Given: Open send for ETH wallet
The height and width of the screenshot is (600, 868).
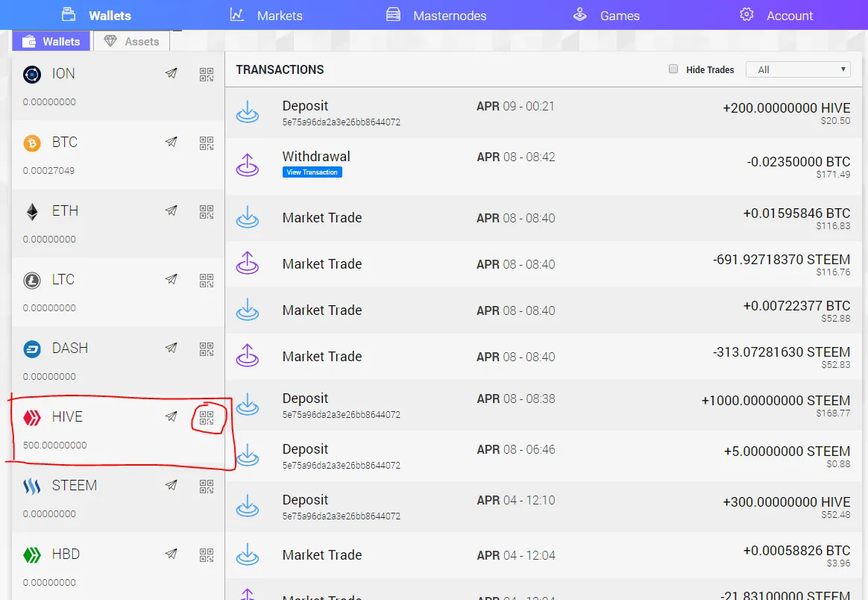Looking at the screenshot, I should tap(171, 210).
